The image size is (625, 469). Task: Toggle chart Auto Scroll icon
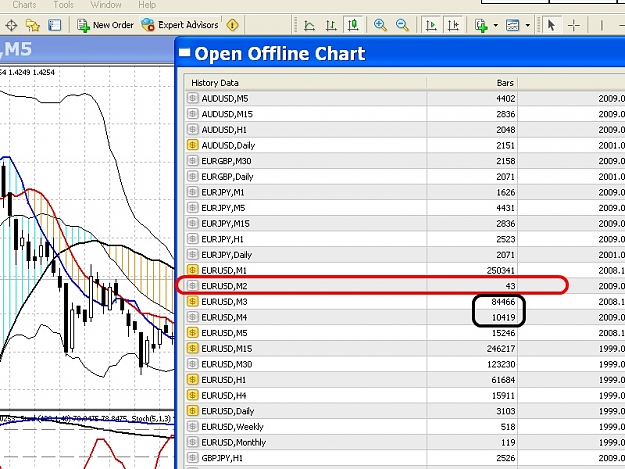point(431,25)
